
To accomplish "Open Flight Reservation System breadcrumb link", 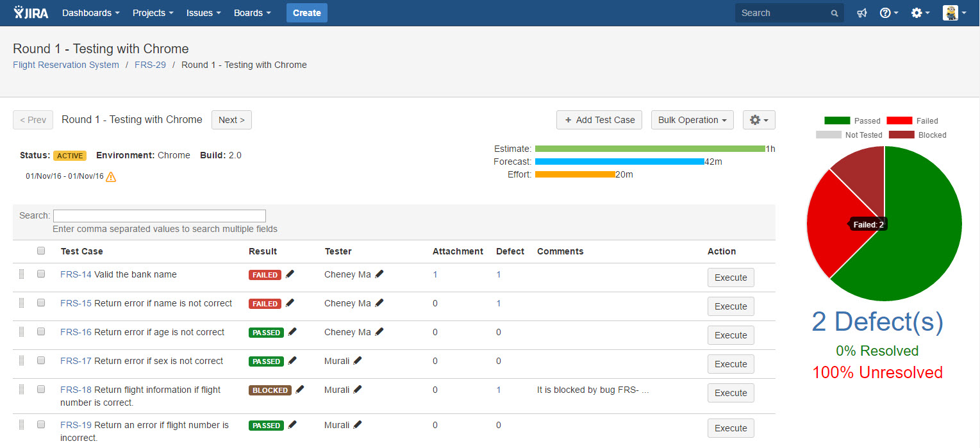I will [x=66, y=65].
